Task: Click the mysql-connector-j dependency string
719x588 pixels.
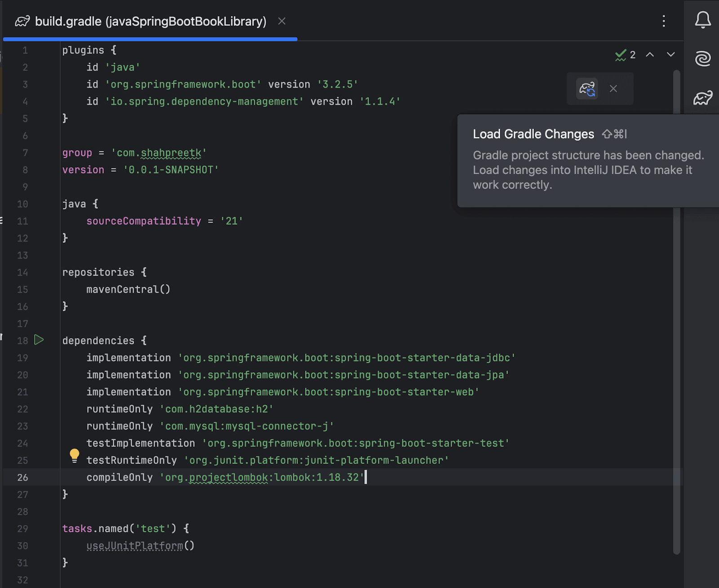Action: point(247,426)
